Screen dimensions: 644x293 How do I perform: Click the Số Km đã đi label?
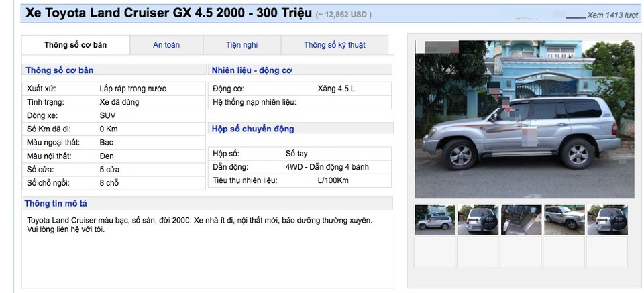coord(49,129)
